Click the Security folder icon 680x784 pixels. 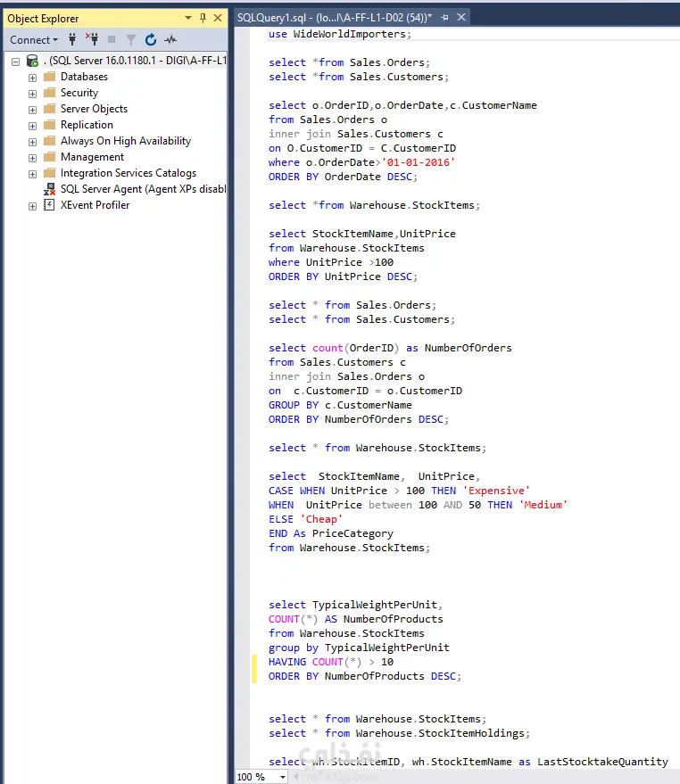(x=50, y=93)
